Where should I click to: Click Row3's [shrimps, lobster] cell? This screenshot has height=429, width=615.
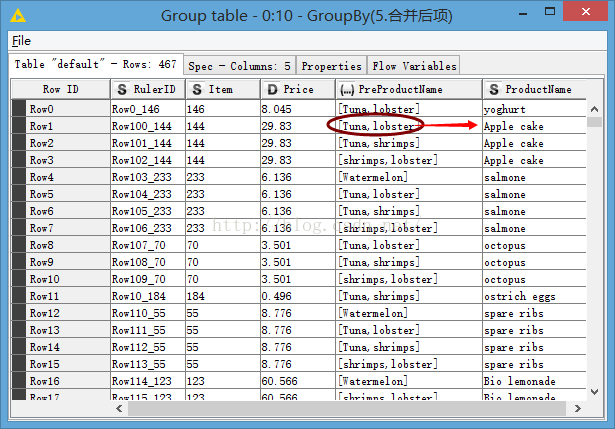tap(409, 160)
